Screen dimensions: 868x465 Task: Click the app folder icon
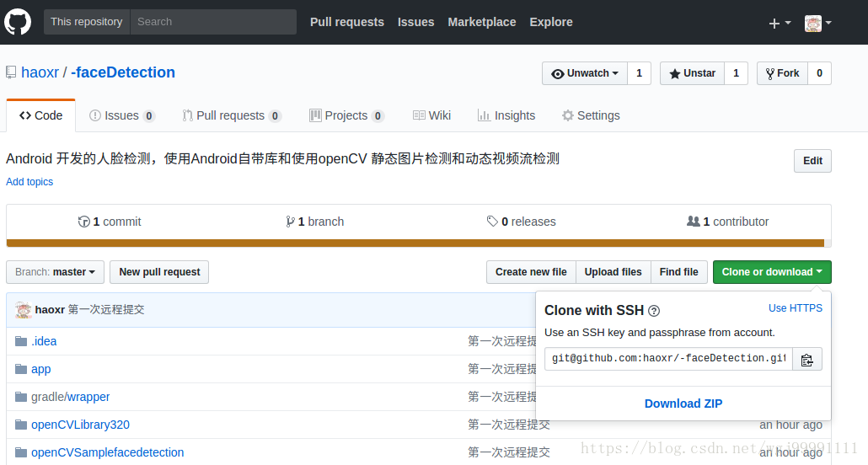coord(21,369)
